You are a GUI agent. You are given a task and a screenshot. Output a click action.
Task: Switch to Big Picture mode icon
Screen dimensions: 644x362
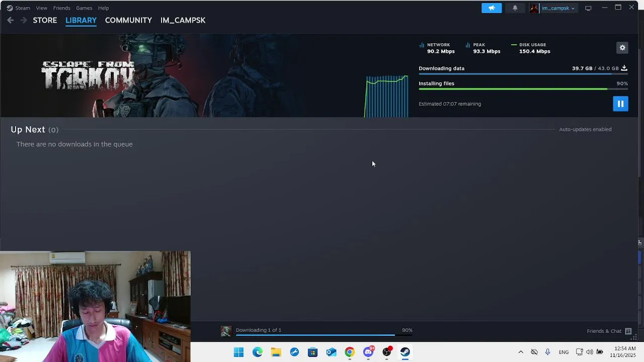[x=588, y=8]
